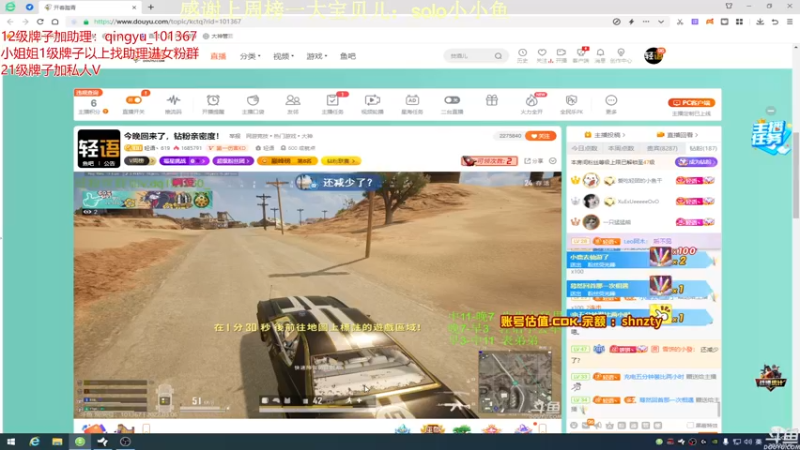Open the 巅峰榜 orange ranking badge

[287, 161]
